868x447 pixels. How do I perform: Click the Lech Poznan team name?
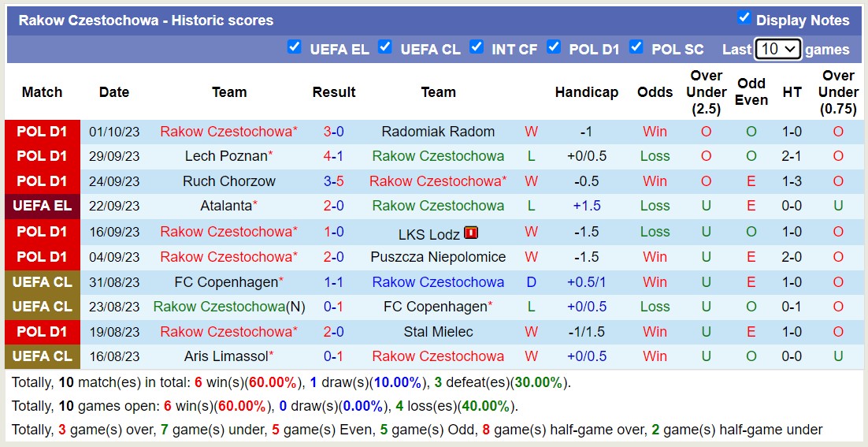[226, 156]
